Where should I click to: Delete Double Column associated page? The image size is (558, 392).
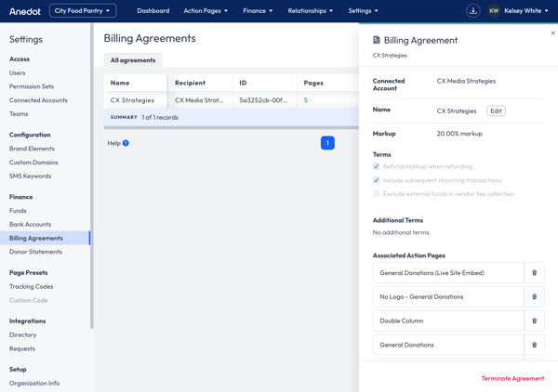pos(534,320)
